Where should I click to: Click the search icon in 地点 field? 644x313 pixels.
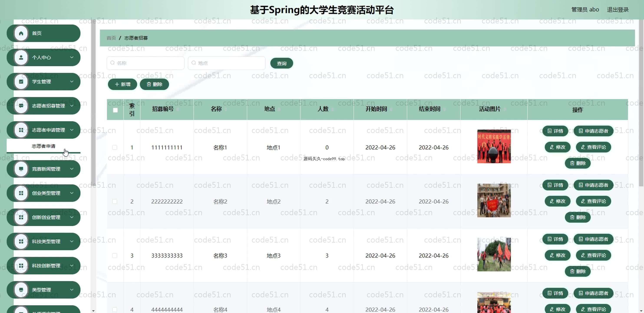(194, 63)
